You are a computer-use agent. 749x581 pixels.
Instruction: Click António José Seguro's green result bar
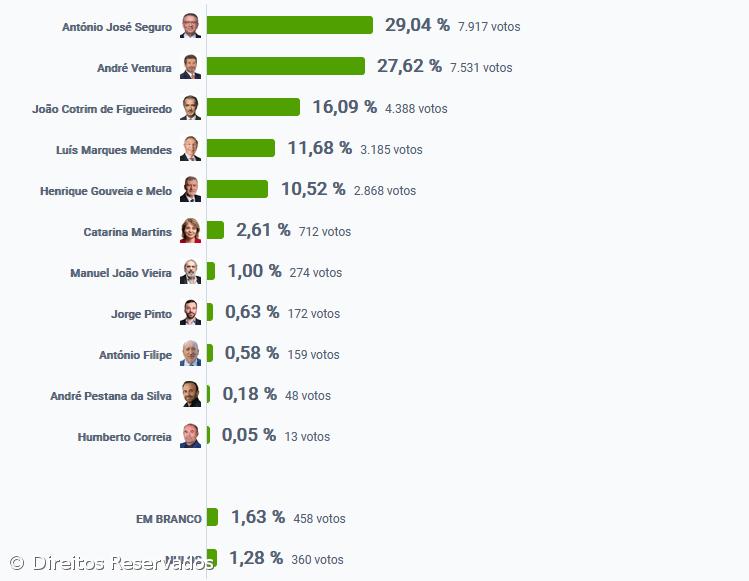[289, 25]
